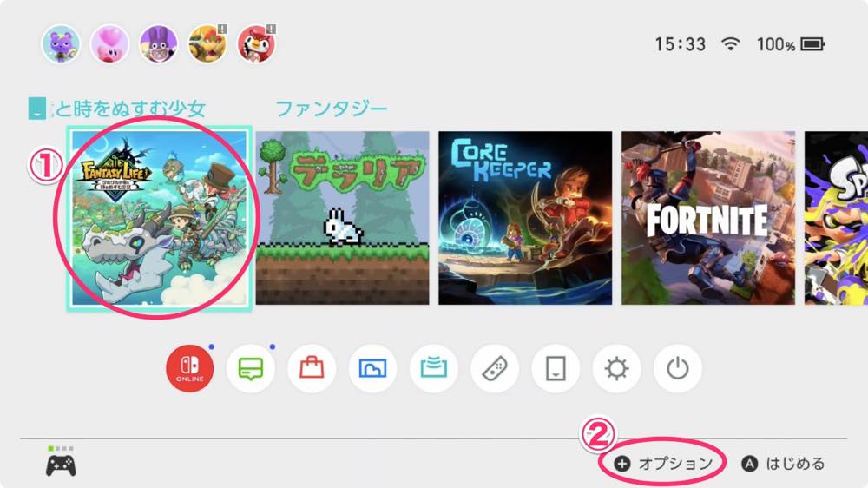Select the Terraria game tile

pos(342,218)
